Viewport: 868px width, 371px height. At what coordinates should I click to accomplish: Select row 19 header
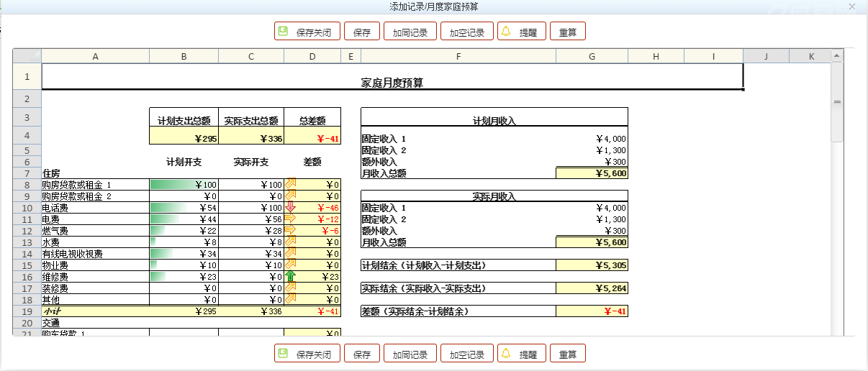coord(27,311)
